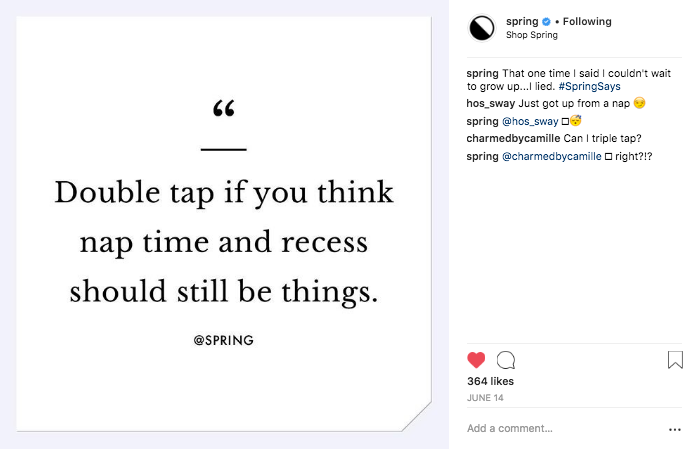700x449 pixels.
Task: Click the nap time quote image
Action: [224, 224]
